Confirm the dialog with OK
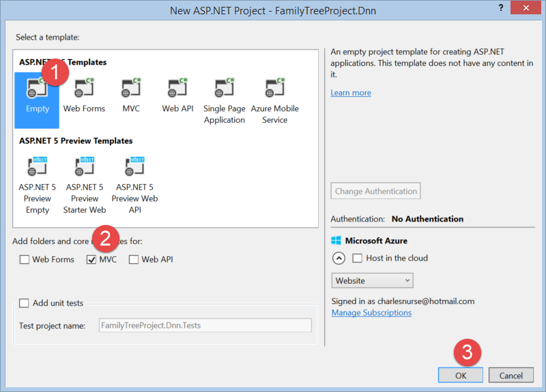The height and width of the screenshot is (392, 546). (x=460, y=376)
